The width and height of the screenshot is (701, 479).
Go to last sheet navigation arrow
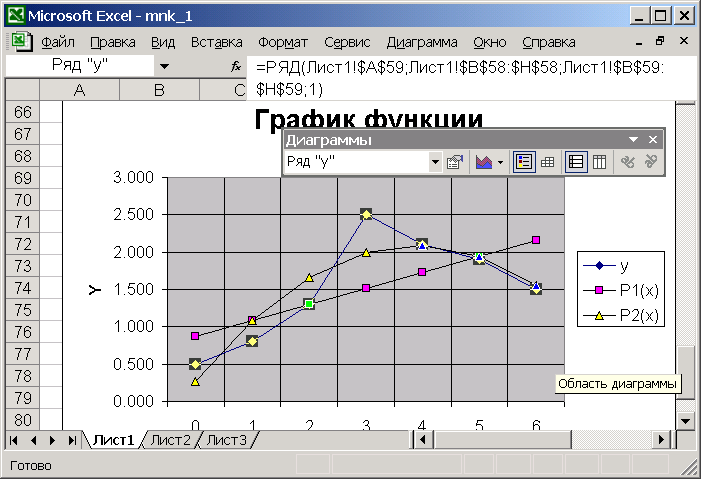coord(72,441)
